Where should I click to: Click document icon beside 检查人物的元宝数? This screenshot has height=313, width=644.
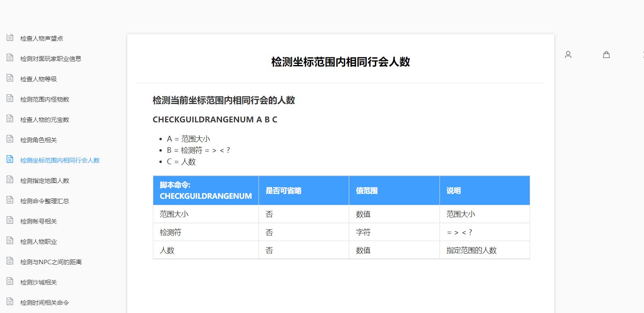point(10,119)
